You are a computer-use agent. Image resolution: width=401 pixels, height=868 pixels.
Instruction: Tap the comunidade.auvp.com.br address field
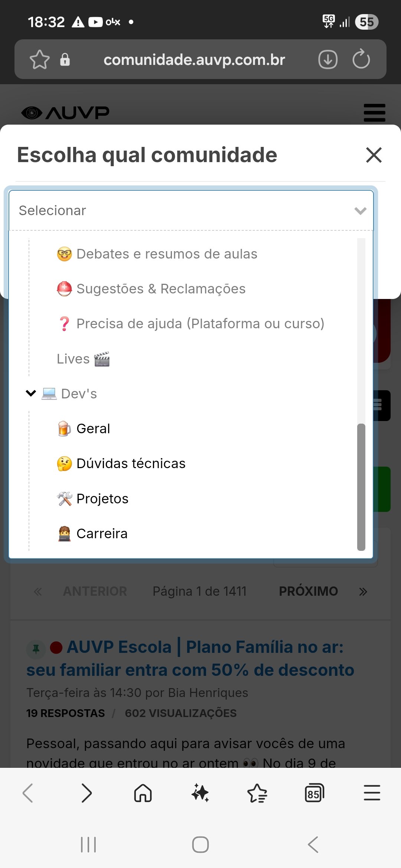194,60
